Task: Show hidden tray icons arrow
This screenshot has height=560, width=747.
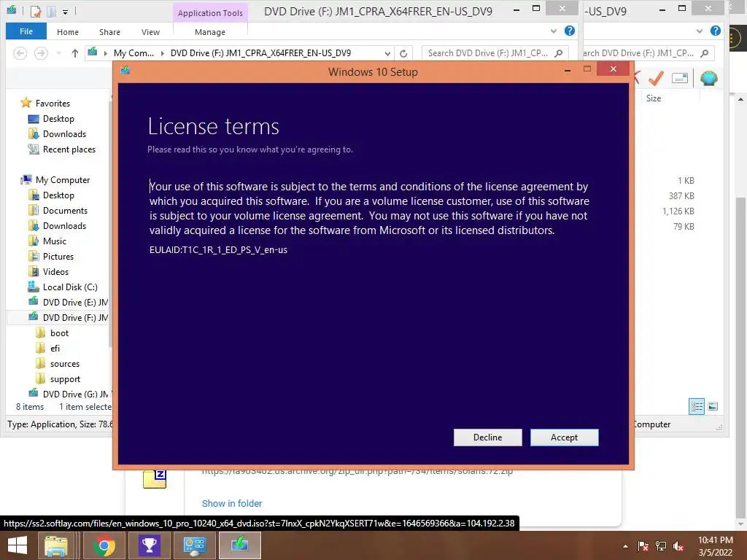Action: (625, 546)
